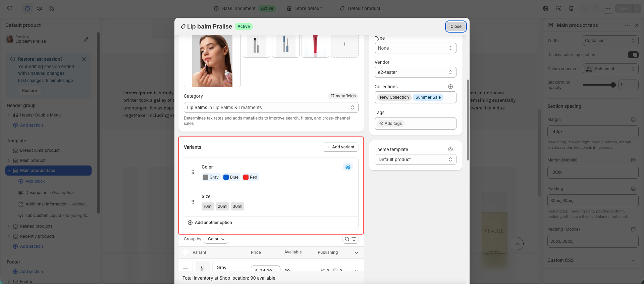Open the Colors schema Scheme 4 dropdown
The image size is (644, 284).
610,69
